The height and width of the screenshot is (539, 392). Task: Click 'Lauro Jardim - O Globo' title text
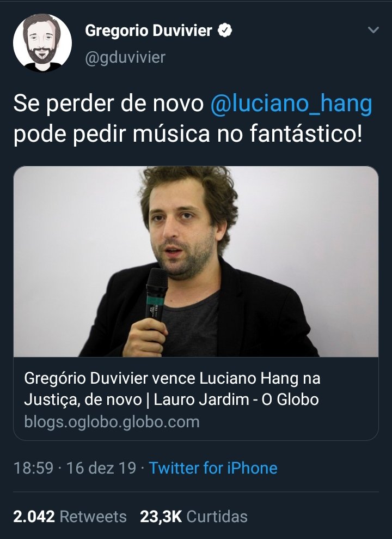coord(236,399)
